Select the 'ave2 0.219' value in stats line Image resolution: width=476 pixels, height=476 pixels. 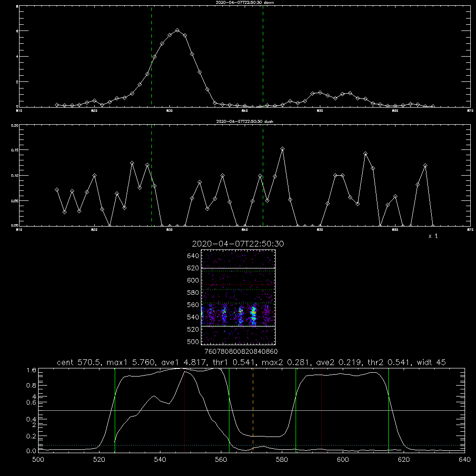pyautogui.click(x=339, y=362)
